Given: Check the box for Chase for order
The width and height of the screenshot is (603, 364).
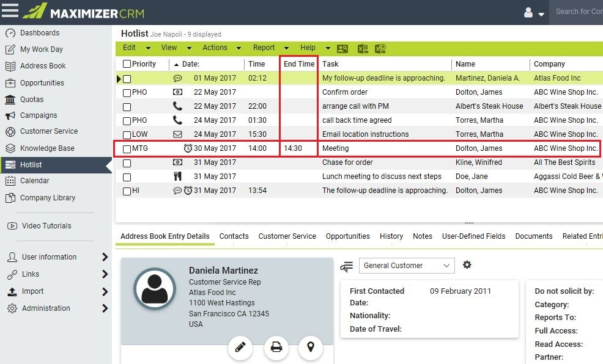Looking at the screenshot, I should 127,163.
